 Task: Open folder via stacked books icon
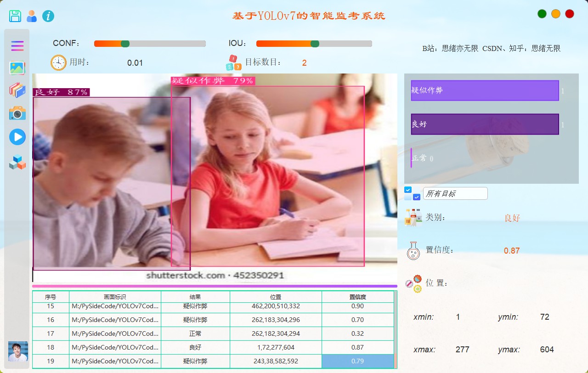17,90
